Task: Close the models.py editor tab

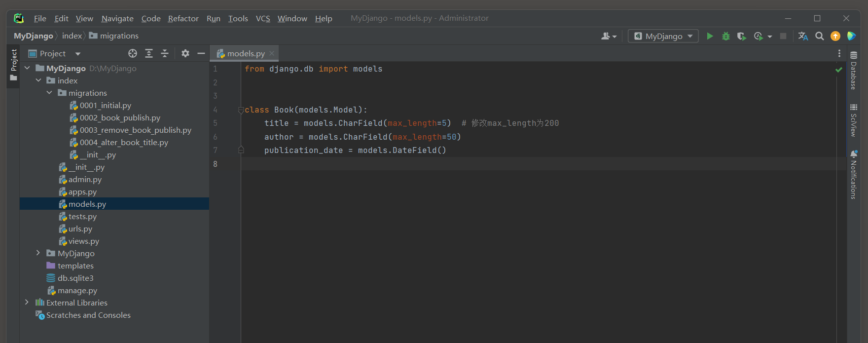Action: (x=272, y=53)
